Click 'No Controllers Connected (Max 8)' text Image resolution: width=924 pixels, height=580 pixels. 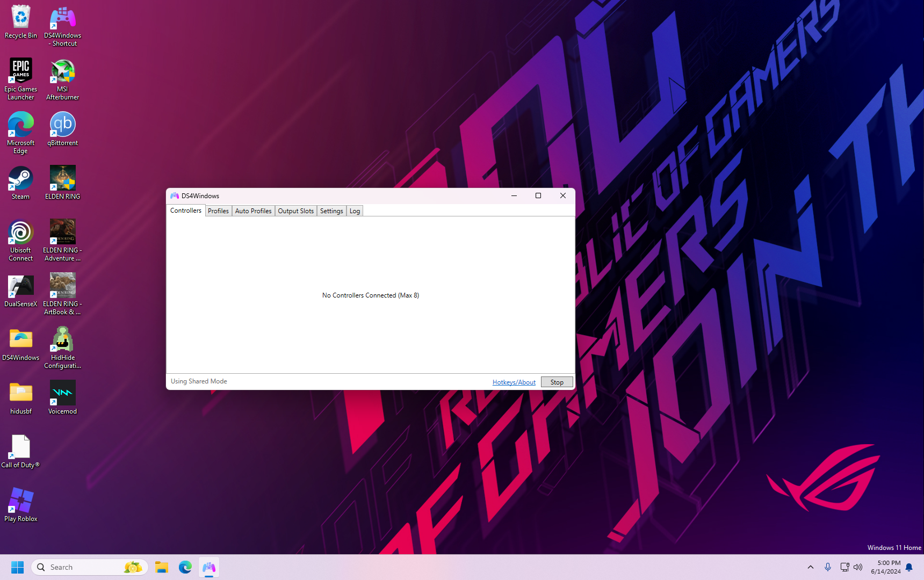(371, 295)
